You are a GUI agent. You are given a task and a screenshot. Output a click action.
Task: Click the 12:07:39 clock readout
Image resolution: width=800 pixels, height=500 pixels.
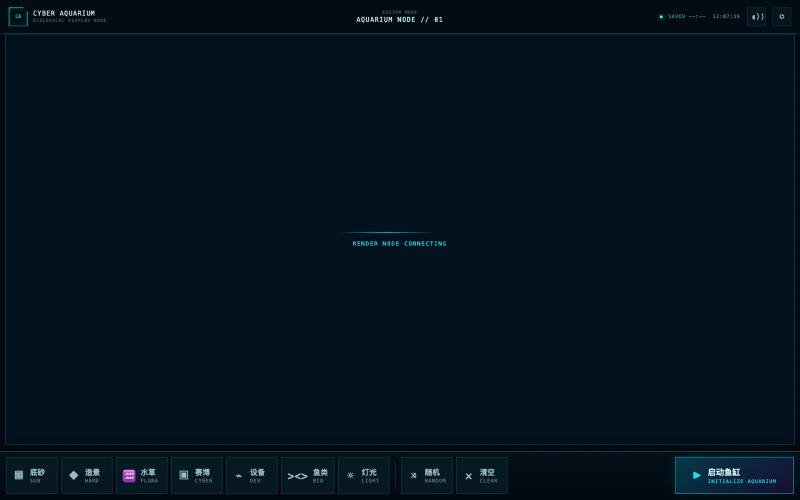click(x=726, y=16)
